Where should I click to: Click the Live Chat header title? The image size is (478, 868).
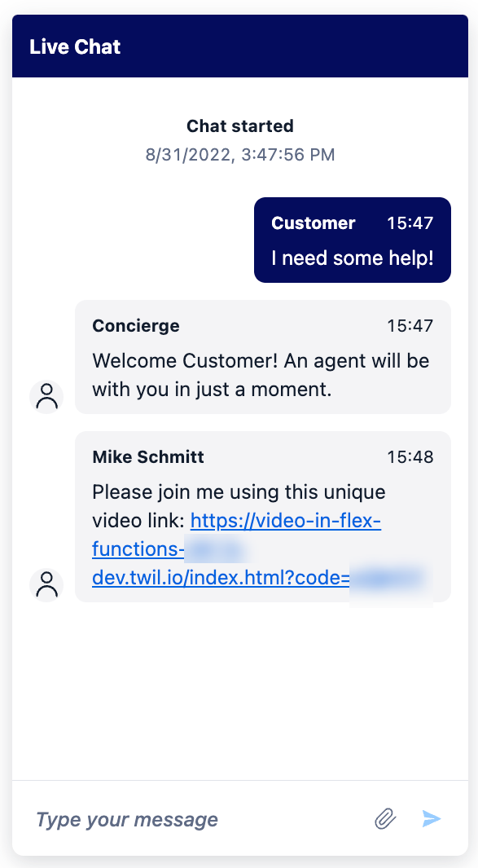pos(75,46)
